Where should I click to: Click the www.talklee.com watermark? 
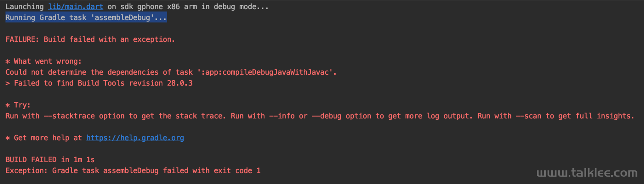[587, 173]
